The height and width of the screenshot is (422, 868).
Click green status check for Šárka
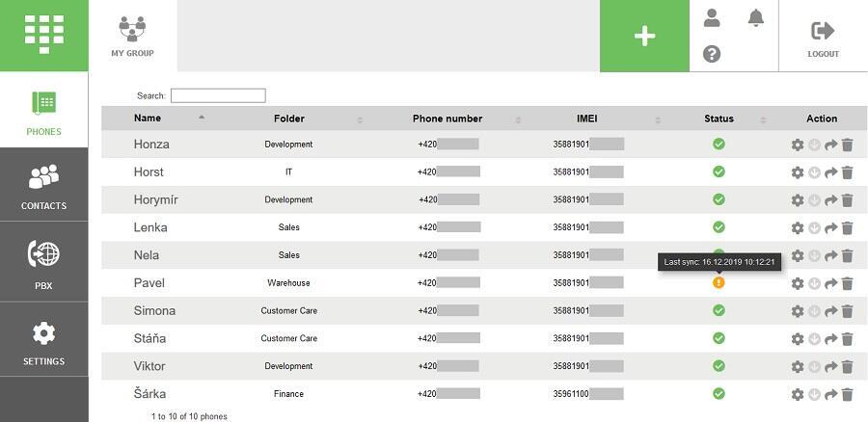point(719,393)
